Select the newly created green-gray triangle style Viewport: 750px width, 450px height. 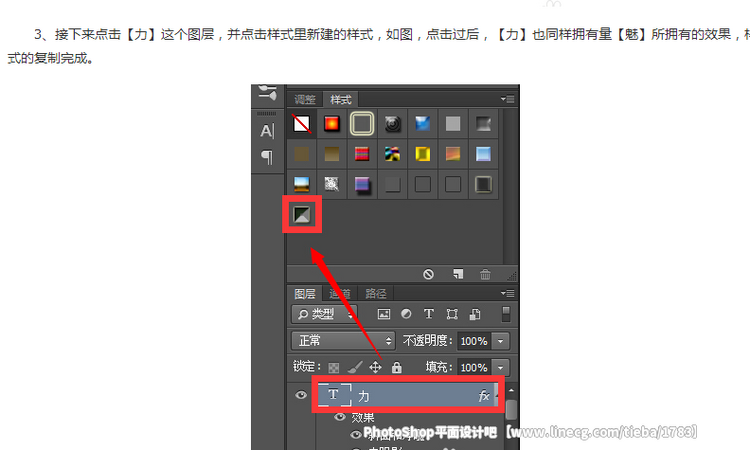302,215
